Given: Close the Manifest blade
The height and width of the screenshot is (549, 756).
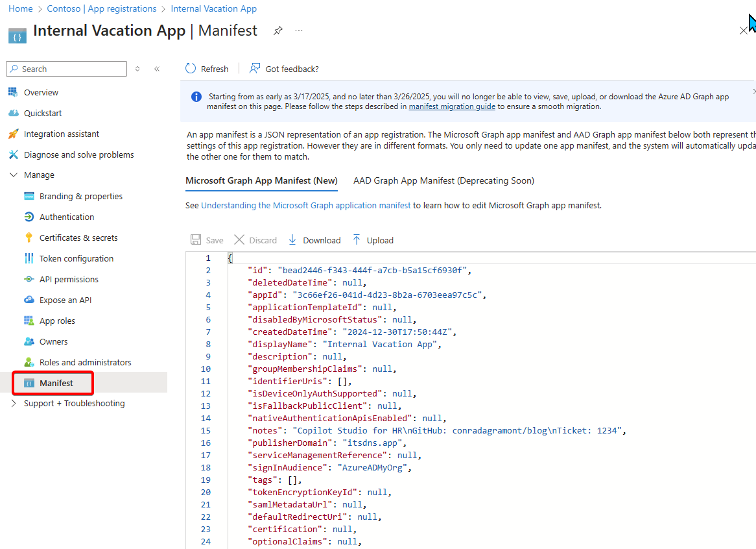Looking at the screenshot, I should (744, 30).
